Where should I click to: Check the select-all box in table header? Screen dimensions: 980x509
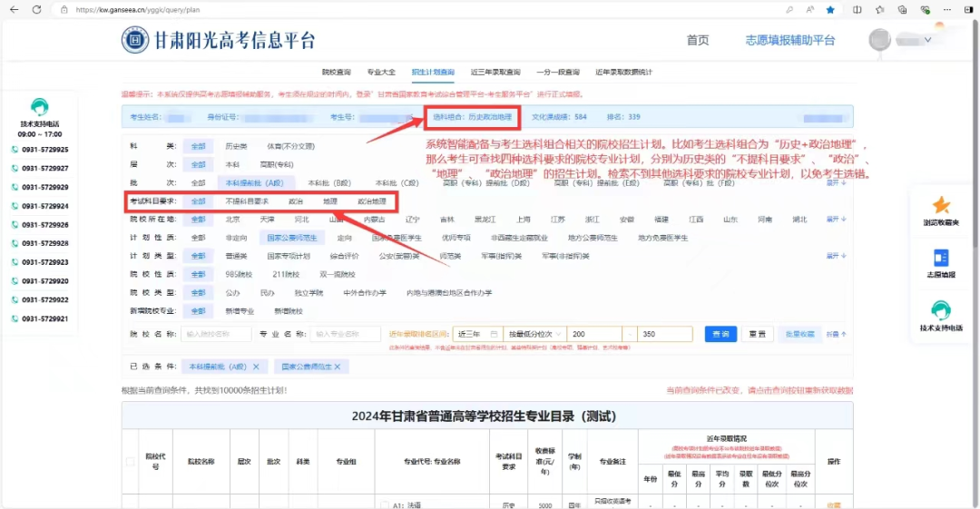[x=130, y=462]
